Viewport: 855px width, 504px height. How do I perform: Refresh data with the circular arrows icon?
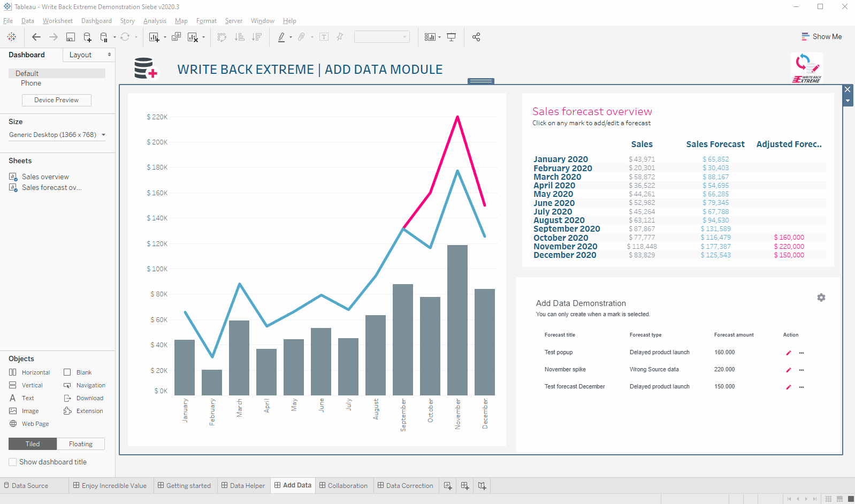click(x=125, y=37)
